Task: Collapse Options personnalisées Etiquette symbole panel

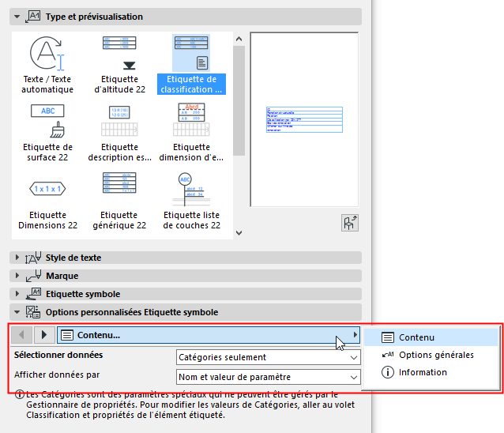Action: (17, 312)
